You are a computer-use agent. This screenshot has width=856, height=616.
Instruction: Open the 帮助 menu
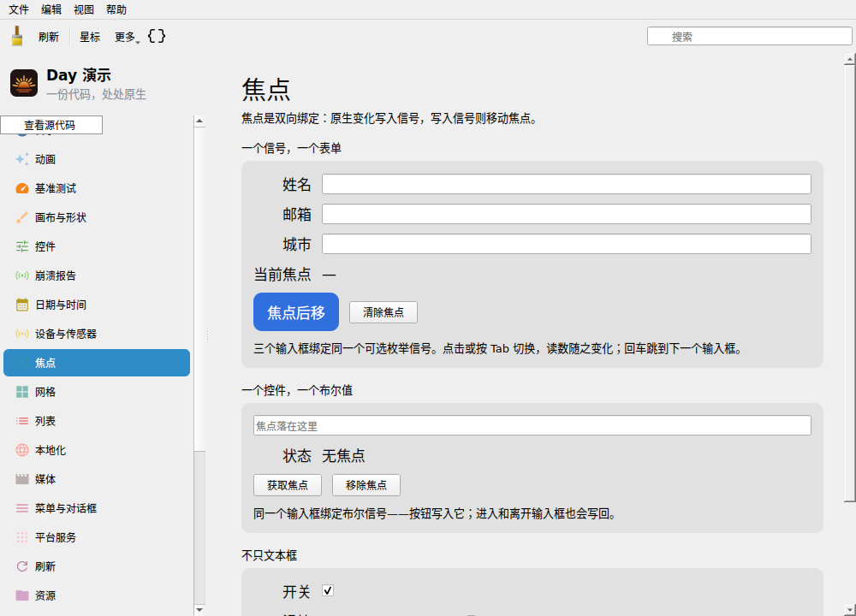116,9
